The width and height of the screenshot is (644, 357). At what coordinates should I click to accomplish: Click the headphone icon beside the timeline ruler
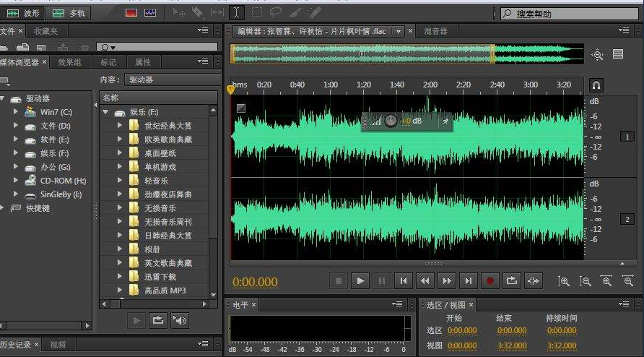[596, 85]
